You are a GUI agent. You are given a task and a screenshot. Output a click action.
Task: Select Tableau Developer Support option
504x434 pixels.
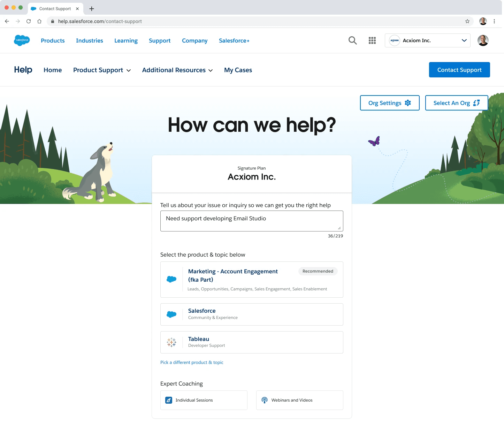pyautogui.click(x=252, y=342)
